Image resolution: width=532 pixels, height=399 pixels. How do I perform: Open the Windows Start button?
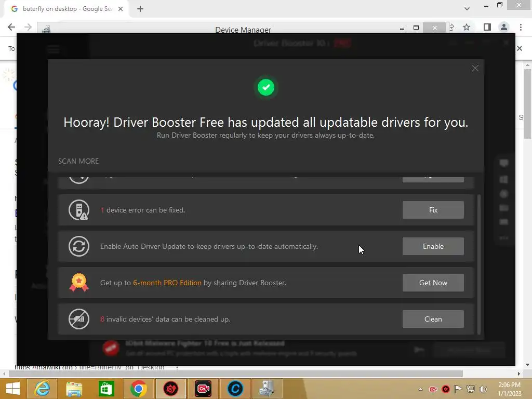[13, 389]
